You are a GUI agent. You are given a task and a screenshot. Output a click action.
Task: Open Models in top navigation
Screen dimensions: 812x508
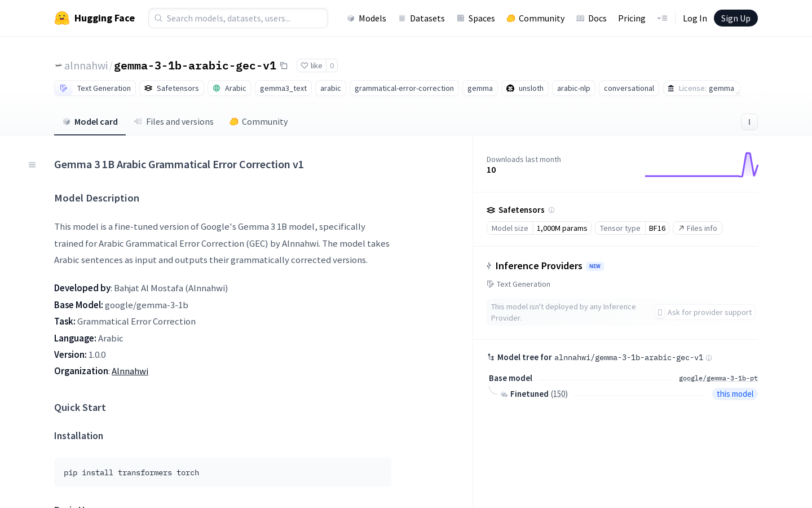tap(367, 18)
